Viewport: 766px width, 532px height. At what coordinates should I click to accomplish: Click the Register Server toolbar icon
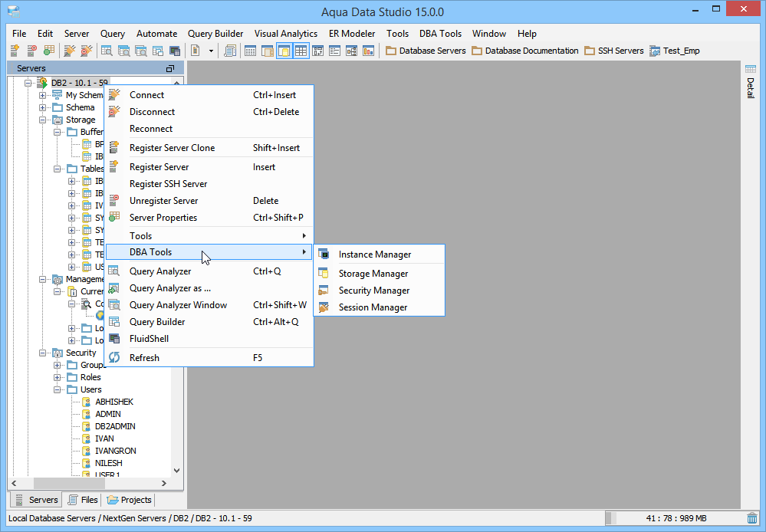pyautogui.click(x=15, y=51)
